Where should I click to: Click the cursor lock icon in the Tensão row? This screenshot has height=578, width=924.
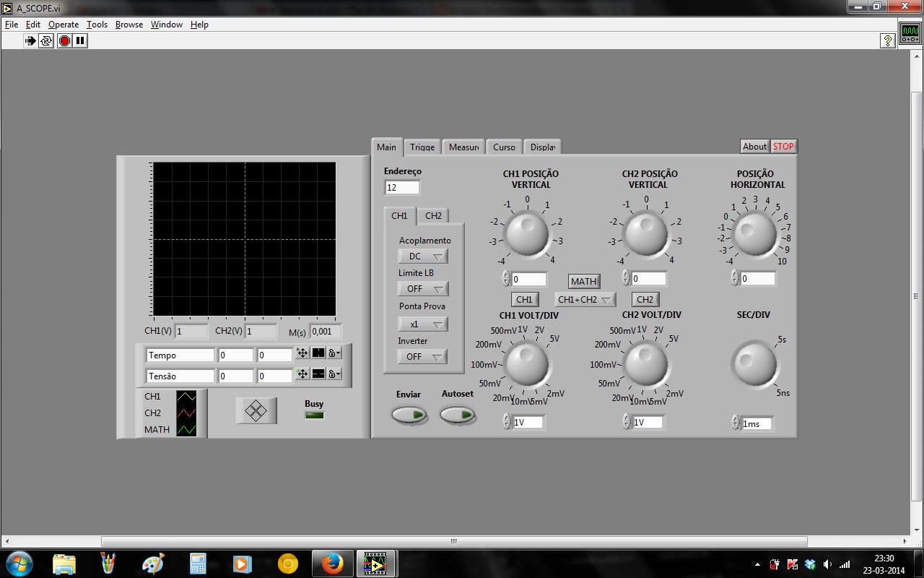334,374
